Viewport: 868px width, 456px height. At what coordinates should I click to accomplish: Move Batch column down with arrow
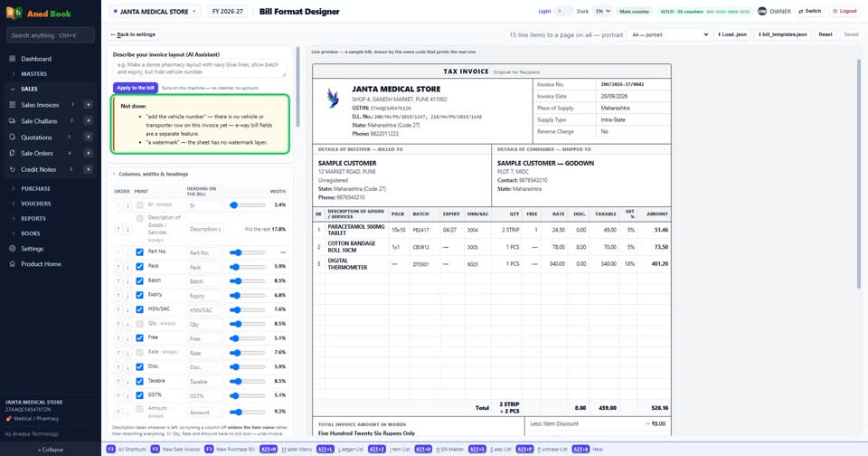[x=127, y=280]
